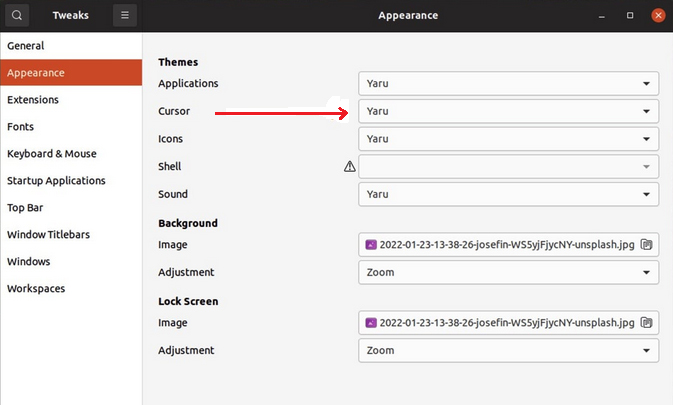The height and width of the screenshot is (405, 673).
Task: Open the Cursor theme dropdown
Action: tap(509, 111)
